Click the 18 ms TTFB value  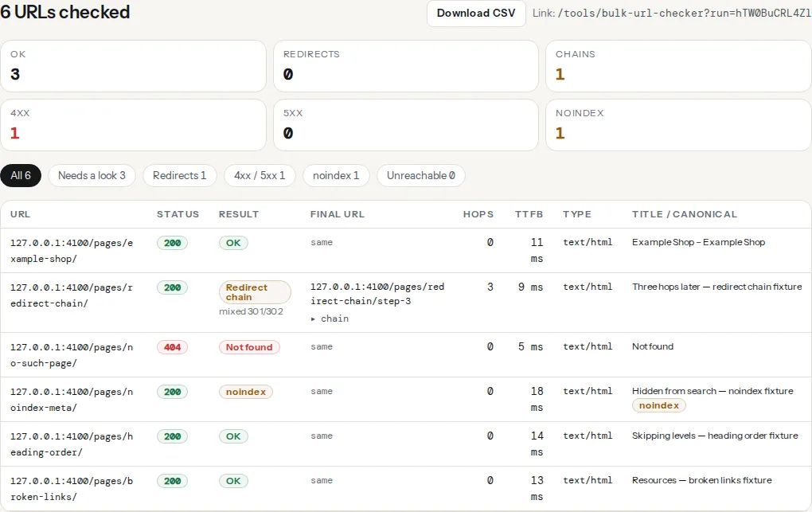(x=537, y=399)
